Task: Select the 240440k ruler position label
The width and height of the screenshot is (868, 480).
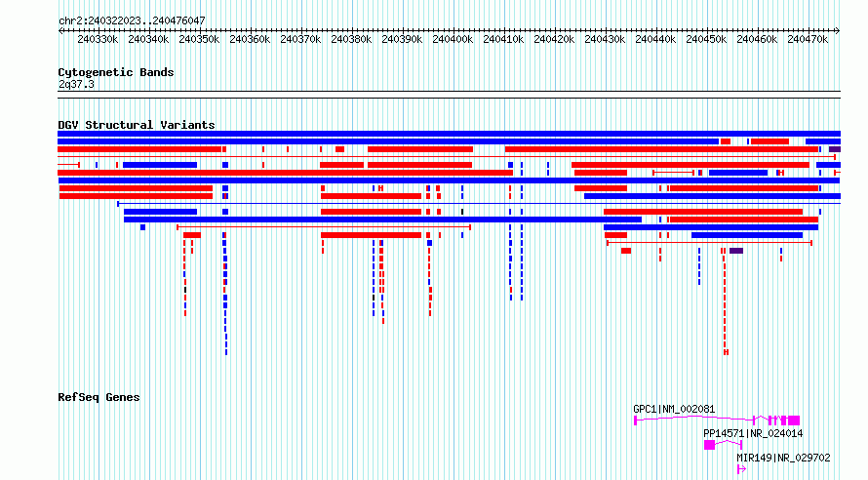Action: point(656,39)
